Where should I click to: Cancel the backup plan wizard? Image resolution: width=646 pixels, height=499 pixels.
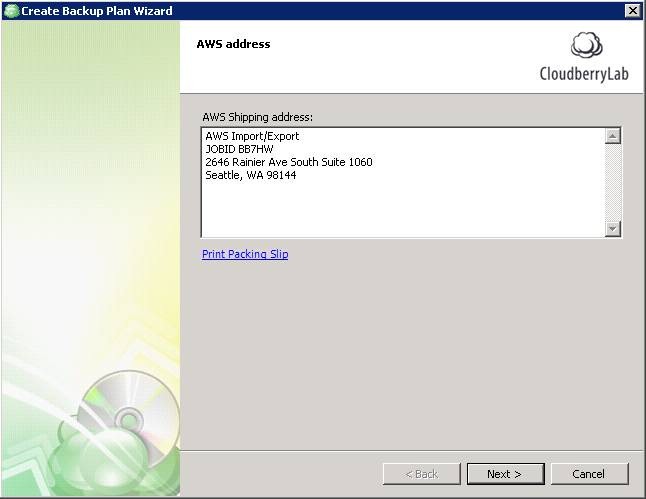[x=590, y=474]
